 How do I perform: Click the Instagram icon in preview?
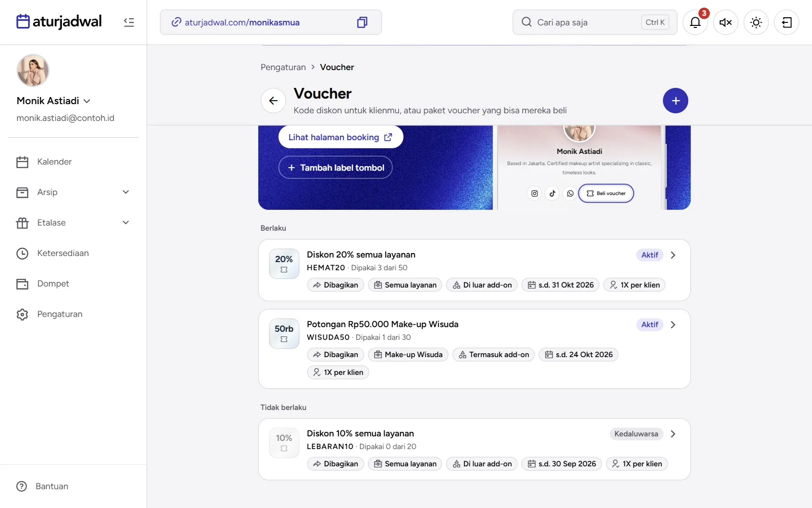pos(534,194)
